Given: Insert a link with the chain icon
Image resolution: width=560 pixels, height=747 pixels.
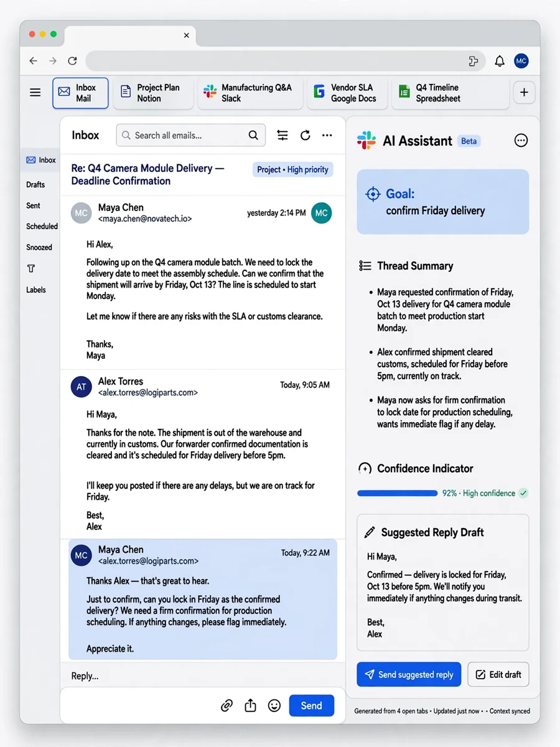Looking at the screenshot, I should [x=227, y=705].
